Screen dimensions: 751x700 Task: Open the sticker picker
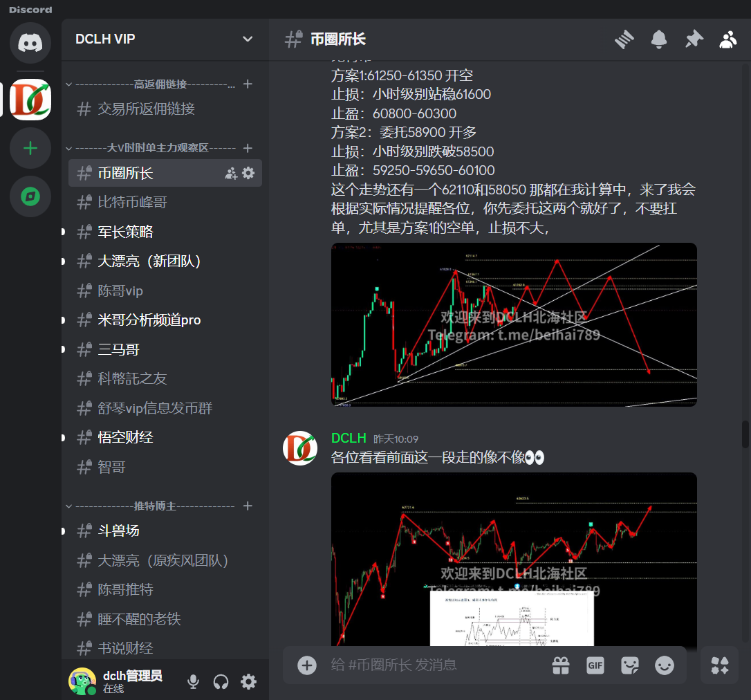click(x=629, y=665)
